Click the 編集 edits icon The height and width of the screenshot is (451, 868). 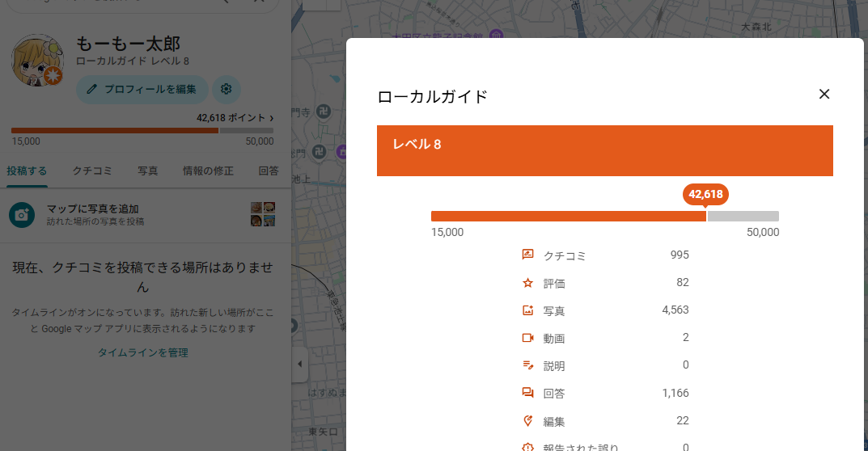[x=528, y=421]
